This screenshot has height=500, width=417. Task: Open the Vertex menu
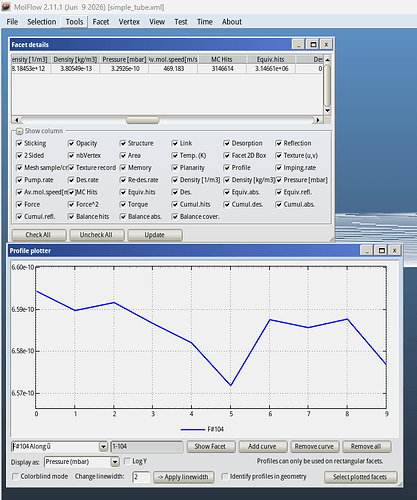(x=129, y=22)
